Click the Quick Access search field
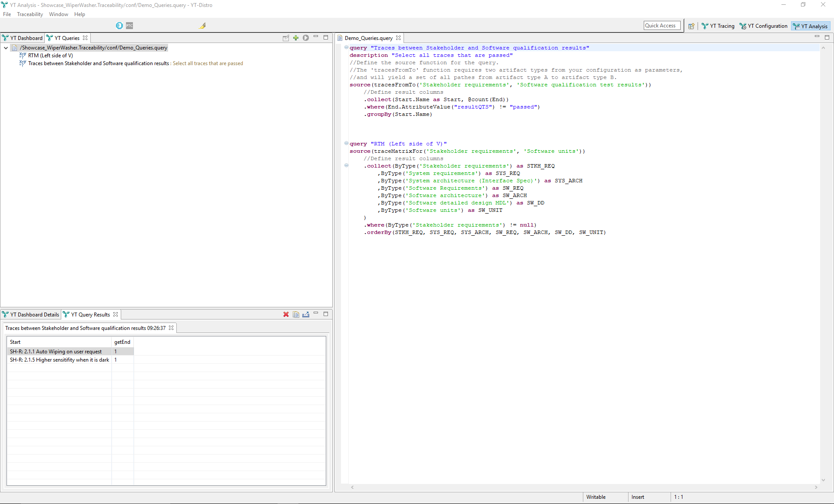Image resolution: width=834 pixels, height=504 pixels. pos(662,26)
